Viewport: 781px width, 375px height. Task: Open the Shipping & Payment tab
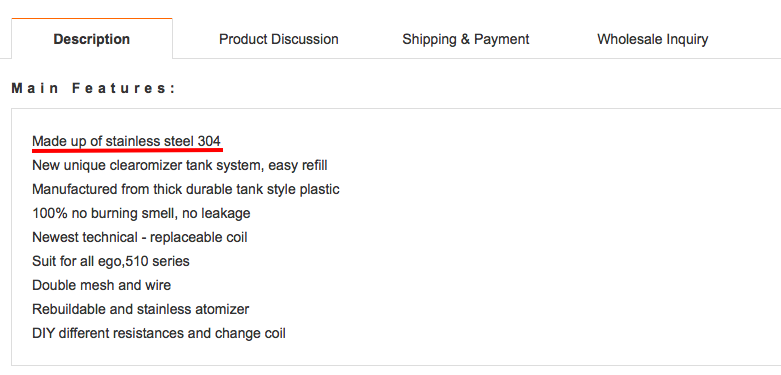[466, 39]
